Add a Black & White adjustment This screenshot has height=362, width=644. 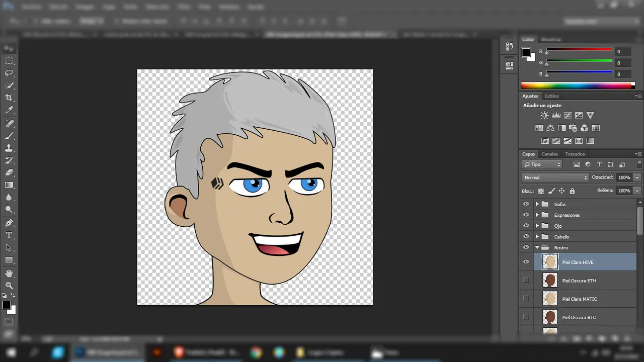(561, 128)
